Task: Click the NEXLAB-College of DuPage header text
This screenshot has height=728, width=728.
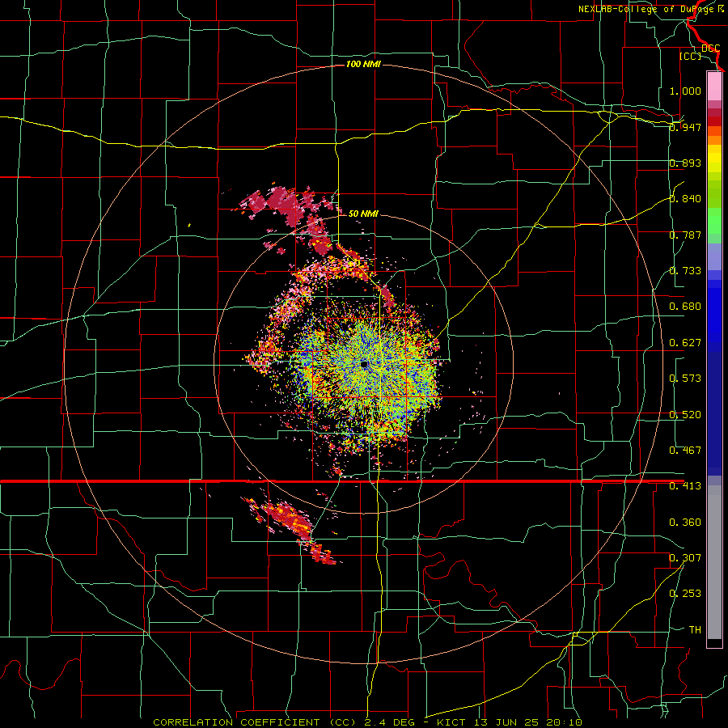Action: 648,9
